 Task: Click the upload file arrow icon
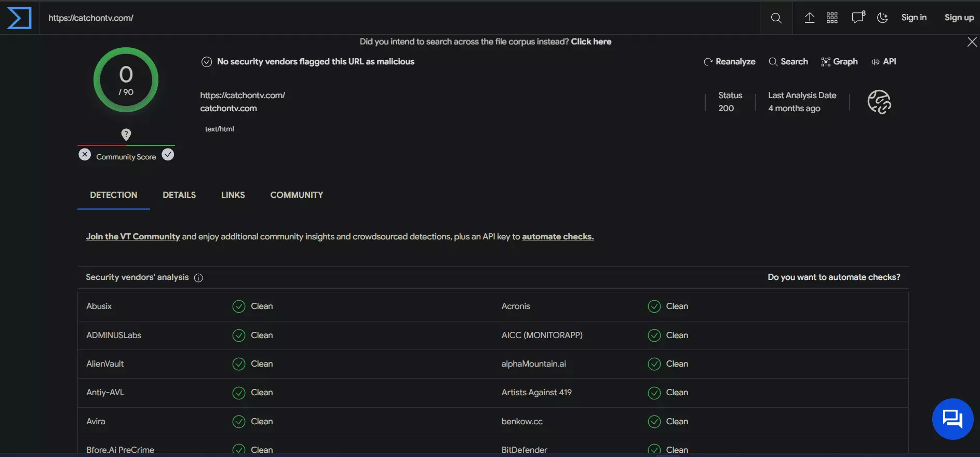809,18
